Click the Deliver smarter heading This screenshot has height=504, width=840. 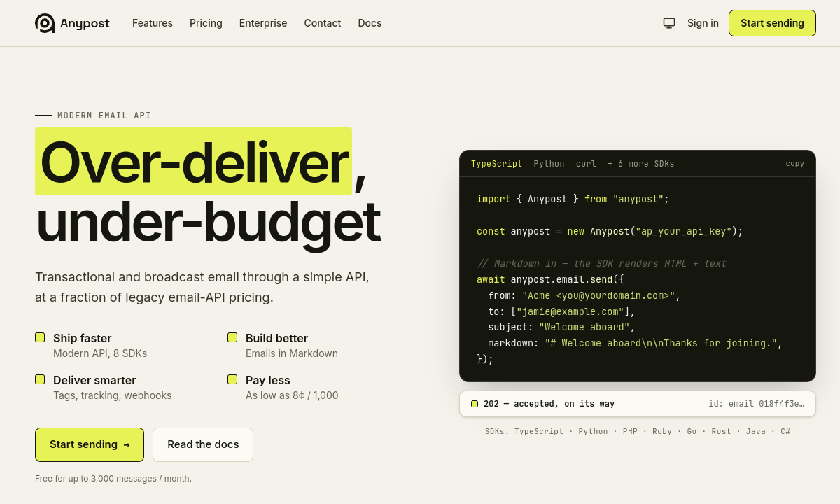[94, 380]
